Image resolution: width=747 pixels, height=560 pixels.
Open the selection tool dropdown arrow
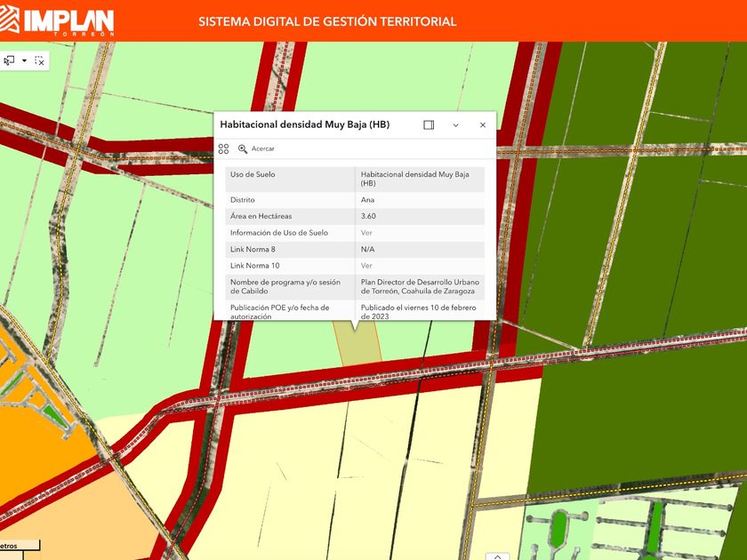pos(24,60)
